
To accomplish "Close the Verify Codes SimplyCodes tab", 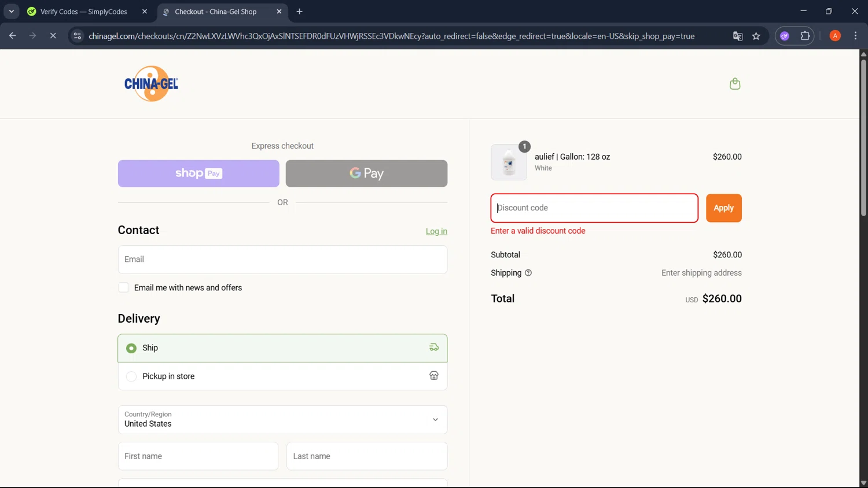I will click(145, 12).
